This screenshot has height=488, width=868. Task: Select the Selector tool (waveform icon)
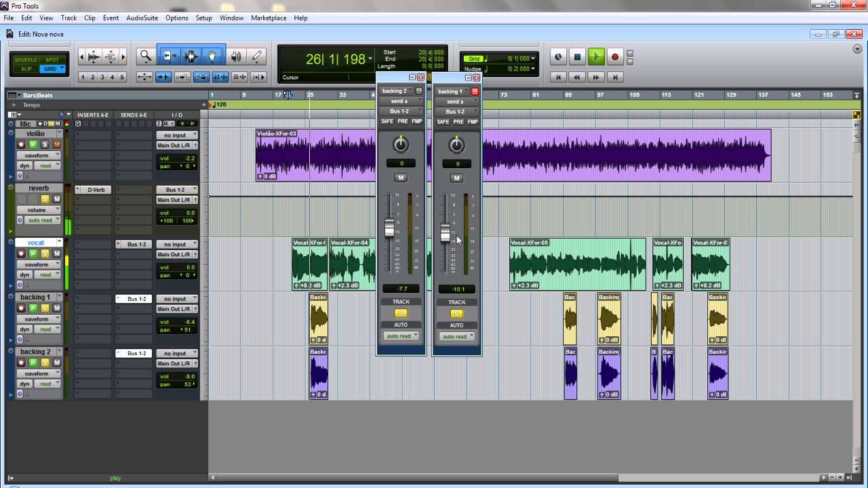(191, 57)
